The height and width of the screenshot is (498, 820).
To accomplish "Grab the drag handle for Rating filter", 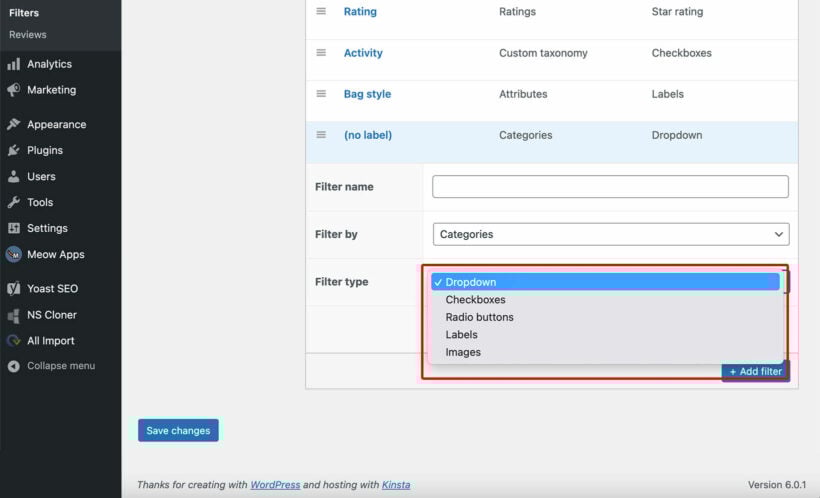I will tap(321, 11).
